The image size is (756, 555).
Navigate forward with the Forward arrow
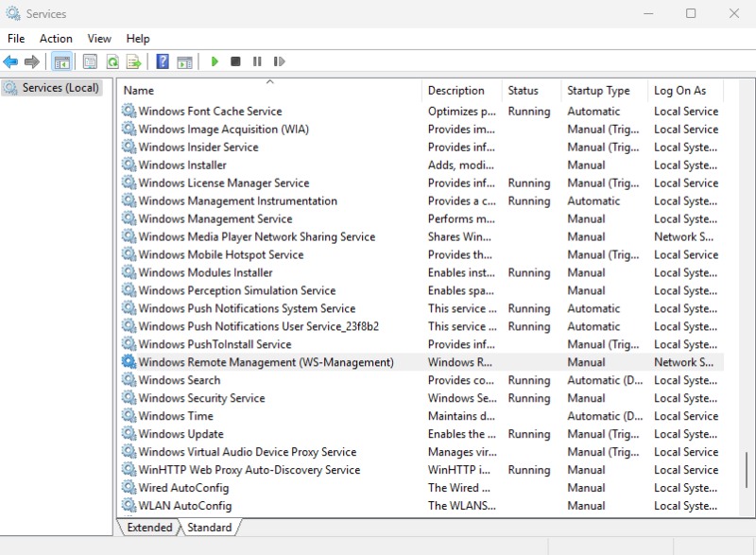[x=32, y=61]
